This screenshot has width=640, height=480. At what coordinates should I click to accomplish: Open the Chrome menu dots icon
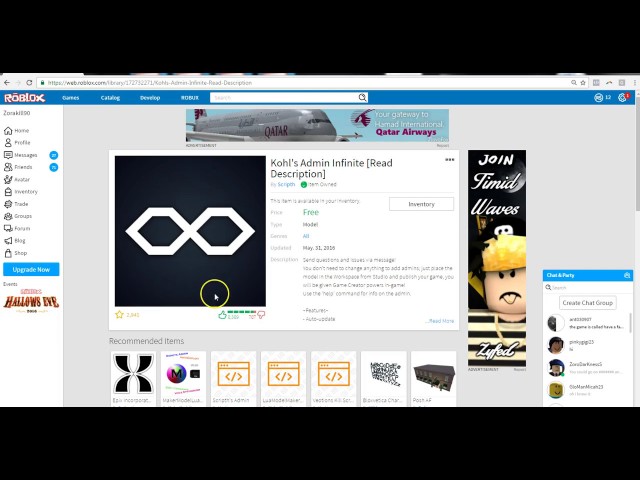[636, 82]
